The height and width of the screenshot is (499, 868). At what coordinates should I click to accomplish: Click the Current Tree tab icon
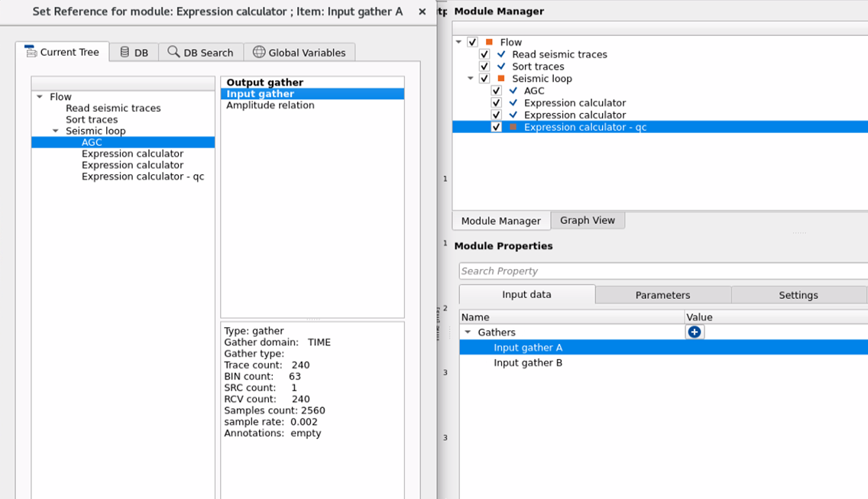pos(31,52)
